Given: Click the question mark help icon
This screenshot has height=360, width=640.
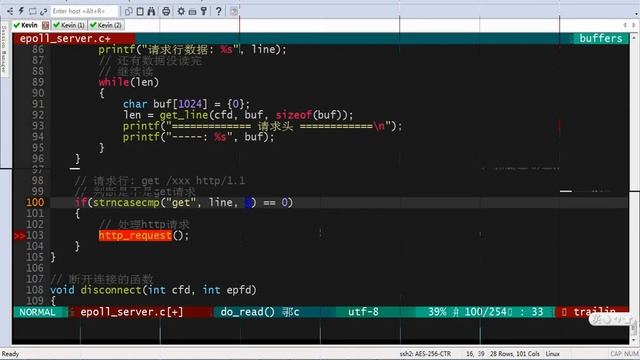Looking at the screenshot, I should click(219, 11).
